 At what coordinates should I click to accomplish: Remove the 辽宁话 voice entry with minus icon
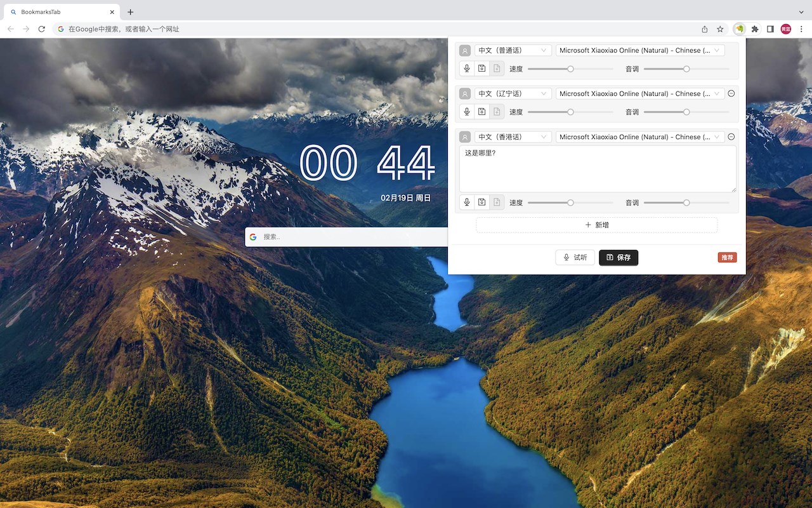coord(731,93)
